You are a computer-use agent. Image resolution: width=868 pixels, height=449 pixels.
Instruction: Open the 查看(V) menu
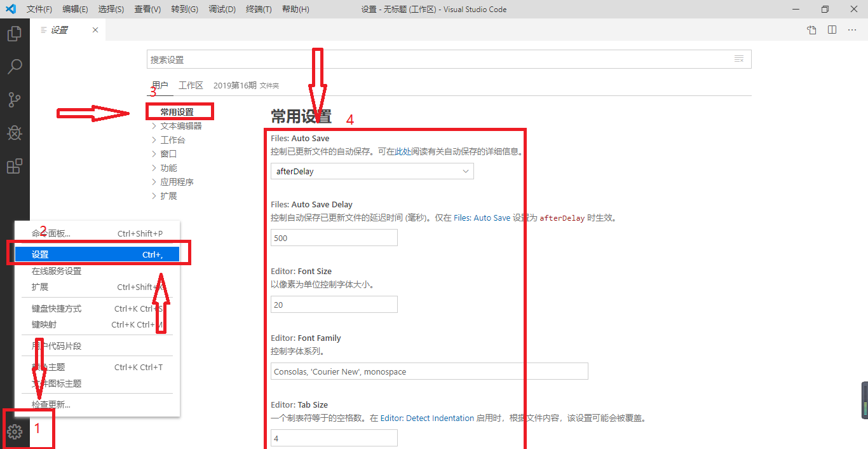148,10
